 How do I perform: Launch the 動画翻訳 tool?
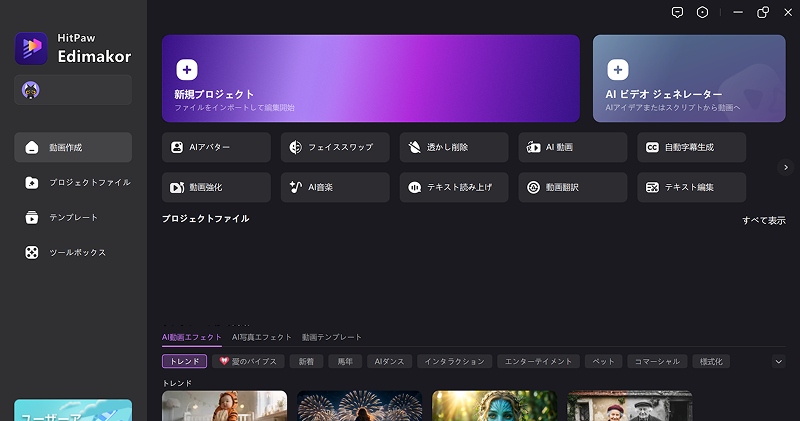[573, 187]
